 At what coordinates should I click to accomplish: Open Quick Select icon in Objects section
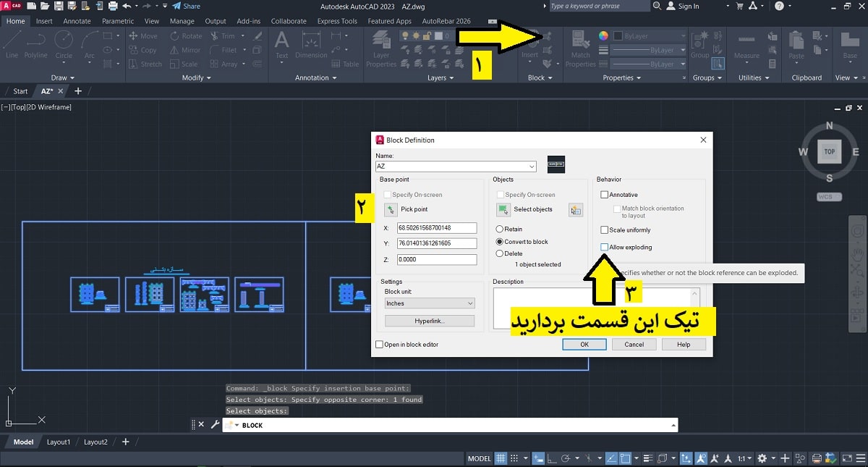coord(576,210)
